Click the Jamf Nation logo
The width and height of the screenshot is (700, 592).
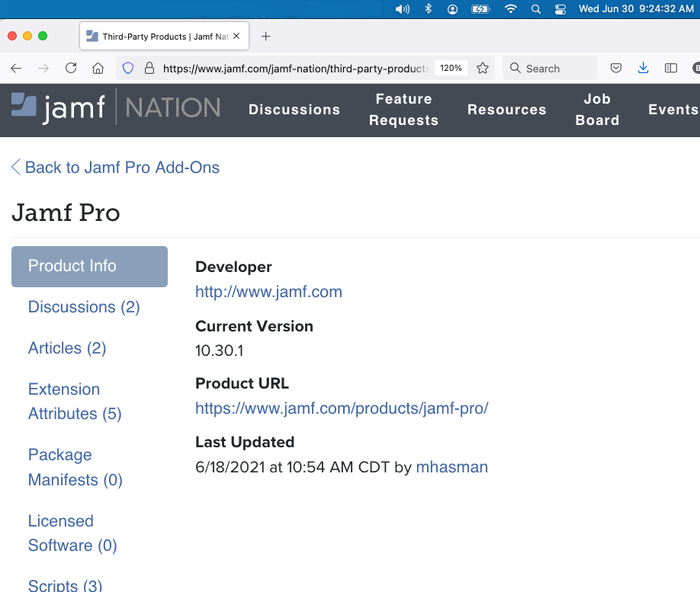[x=116, y=108]
